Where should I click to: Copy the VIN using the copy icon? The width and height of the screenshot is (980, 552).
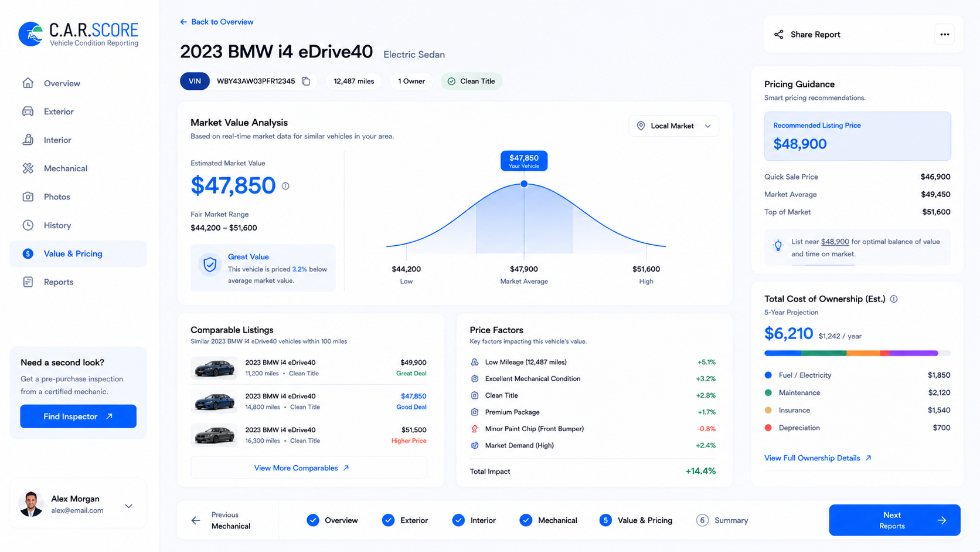click(x=306, y=81)
